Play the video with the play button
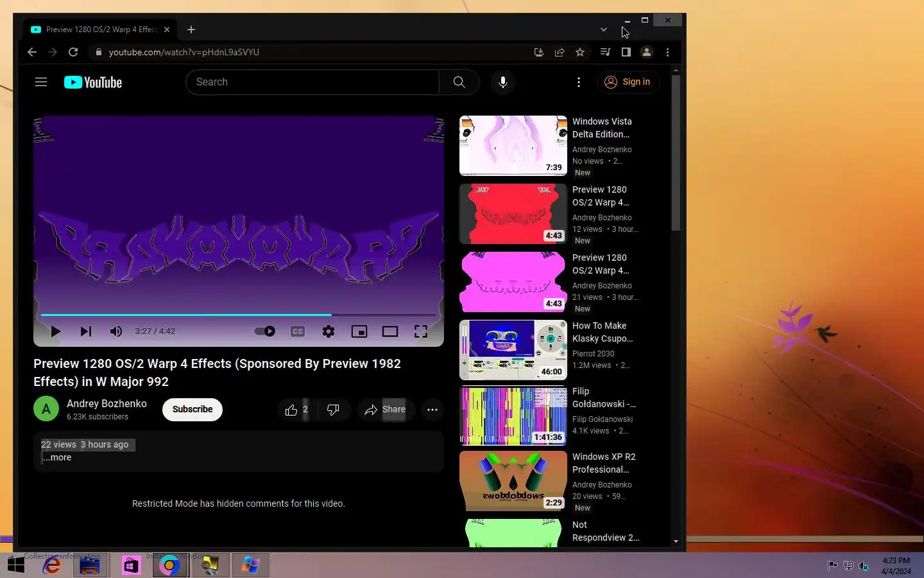Viewport: 924px width, 578px height. coord(55,331)
